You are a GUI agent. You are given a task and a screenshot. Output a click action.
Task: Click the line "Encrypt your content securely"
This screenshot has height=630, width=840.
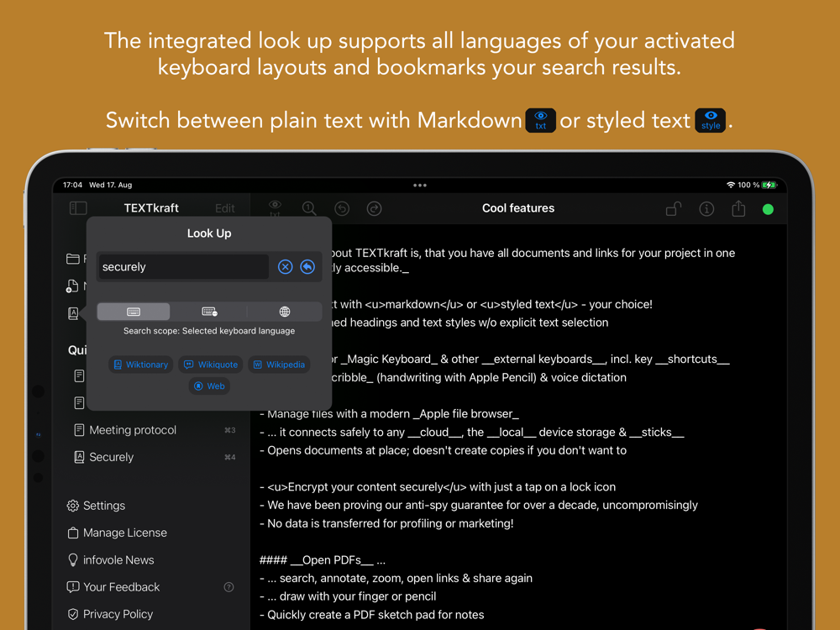(438, 487)
